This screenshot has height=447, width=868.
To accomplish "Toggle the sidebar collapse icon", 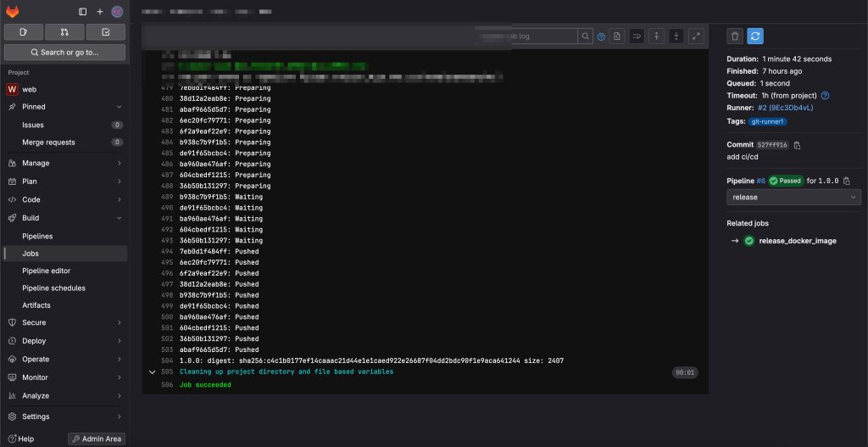I will [x=82, y=12].
